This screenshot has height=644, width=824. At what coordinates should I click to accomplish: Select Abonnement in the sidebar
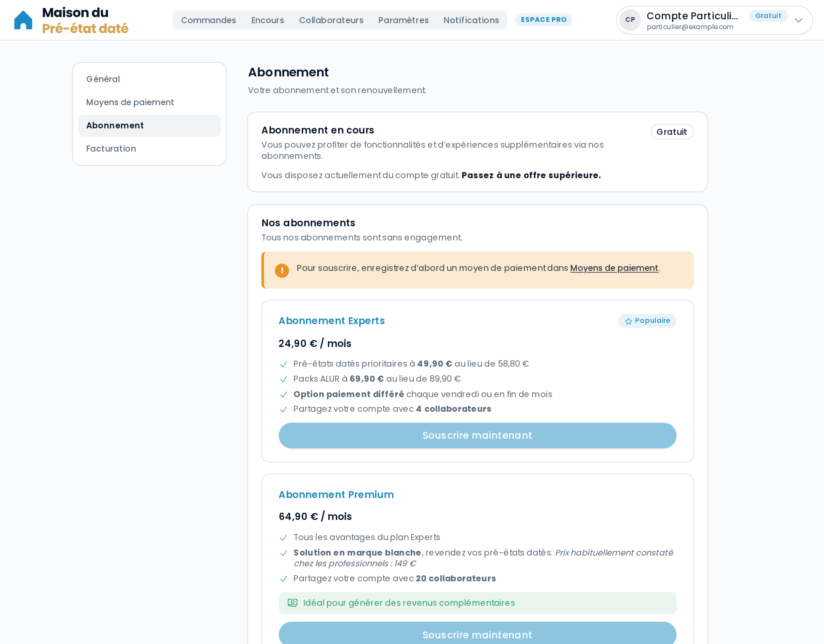[x=149, y=125]
